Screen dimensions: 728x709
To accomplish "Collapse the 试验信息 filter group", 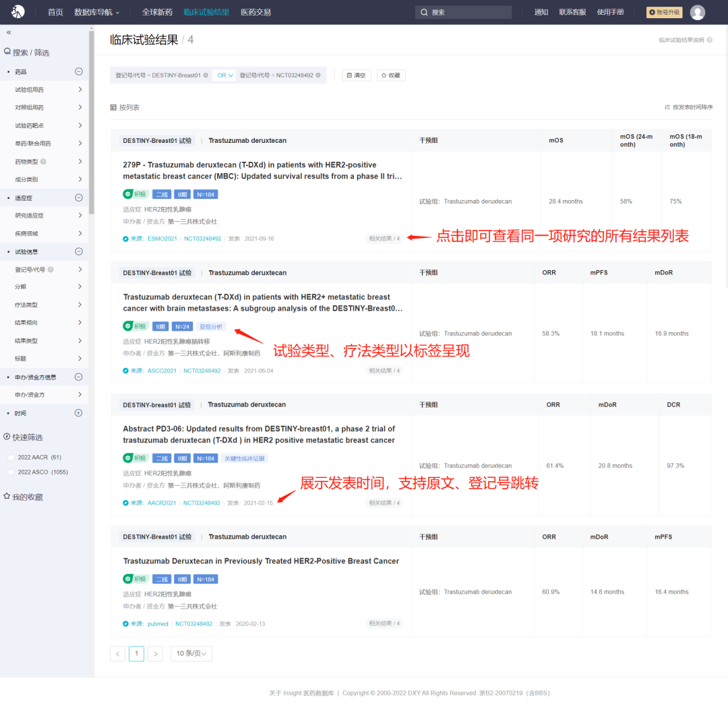I will pos(79,251).
